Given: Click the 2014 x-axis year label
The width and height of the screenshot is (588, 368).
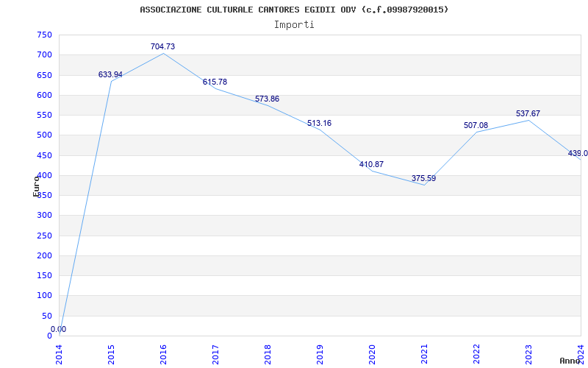Looking at the screenshot, I should (x=60, y=355).
